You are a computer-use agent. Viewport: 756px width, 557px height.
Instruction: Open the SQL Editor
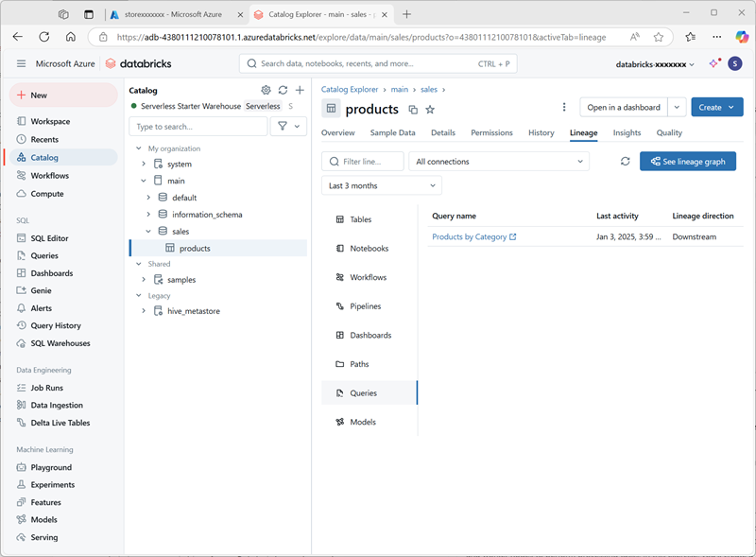pyautogui.click(x=49, y=238)
